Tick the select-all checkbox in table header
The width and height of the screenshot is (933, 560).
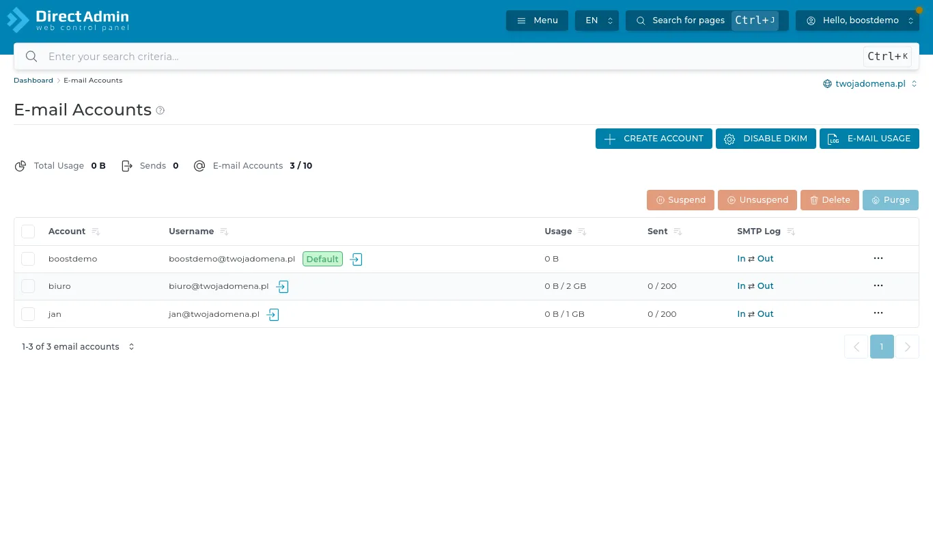coord(28,232)
